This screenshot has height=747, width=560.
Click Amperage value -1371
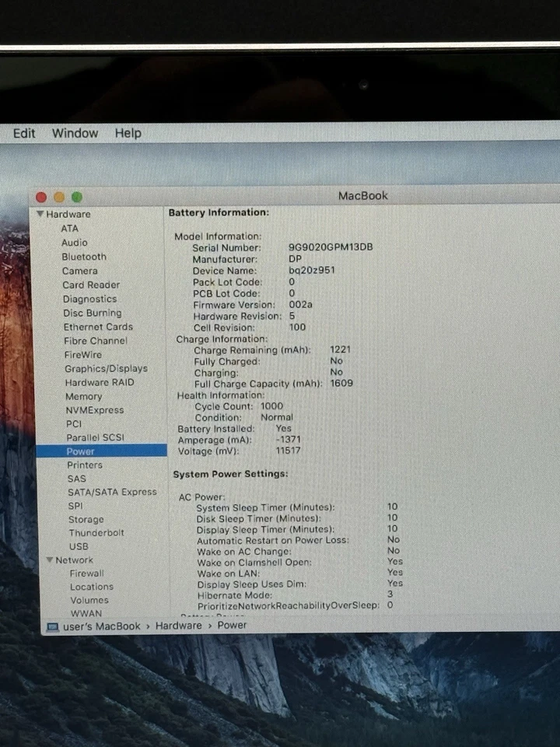point(289,439)
